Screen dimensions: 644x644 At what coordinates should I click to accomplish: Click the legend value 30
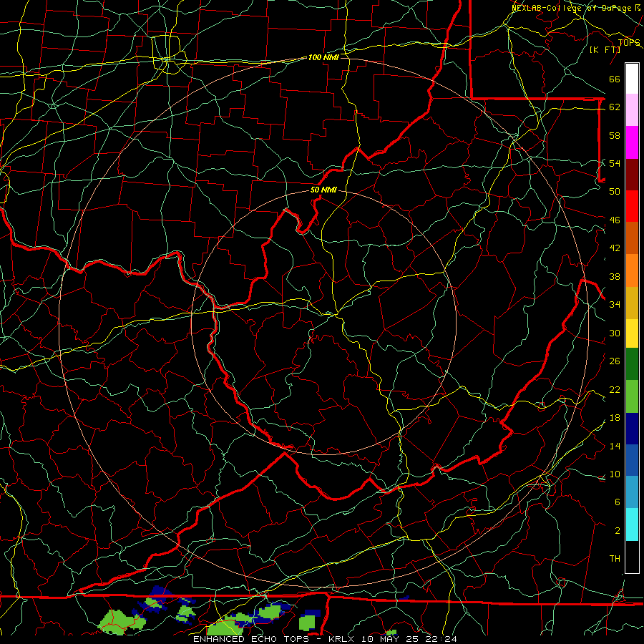[x=615, y=333]
